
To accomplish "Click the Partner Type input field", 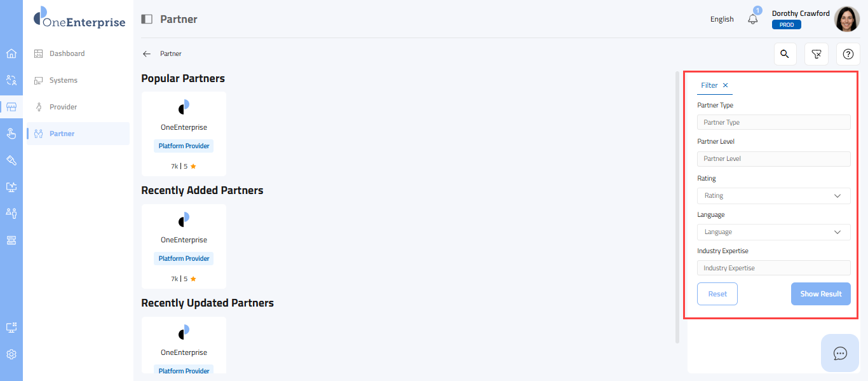I will 773,122.
